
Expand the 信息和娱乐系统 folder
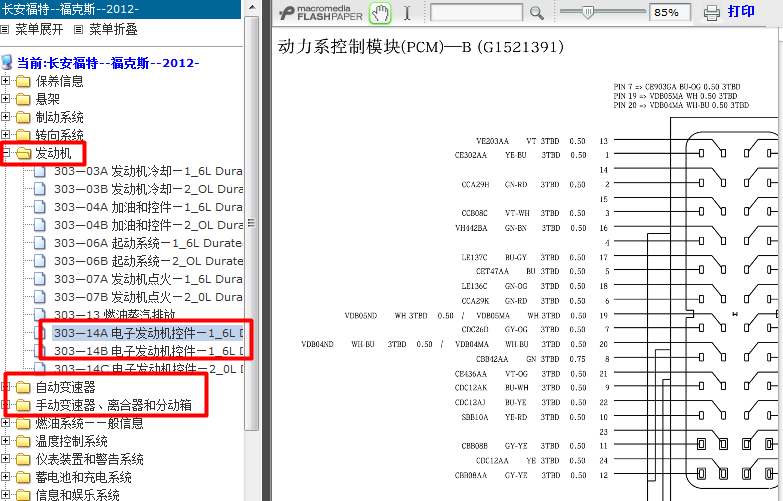[x=5, y=495]
